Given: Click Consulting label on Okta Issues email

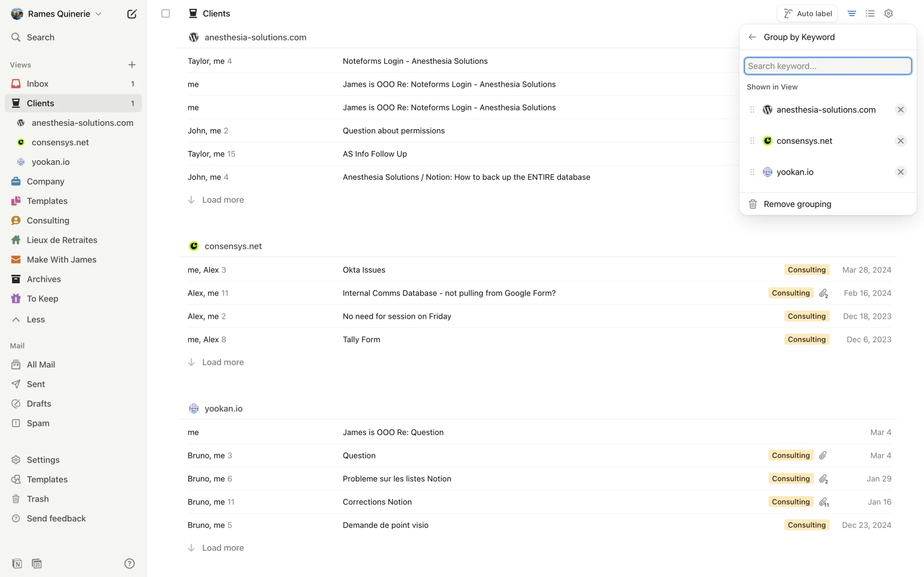Looking at the screenshot, I should coord(806,270).
